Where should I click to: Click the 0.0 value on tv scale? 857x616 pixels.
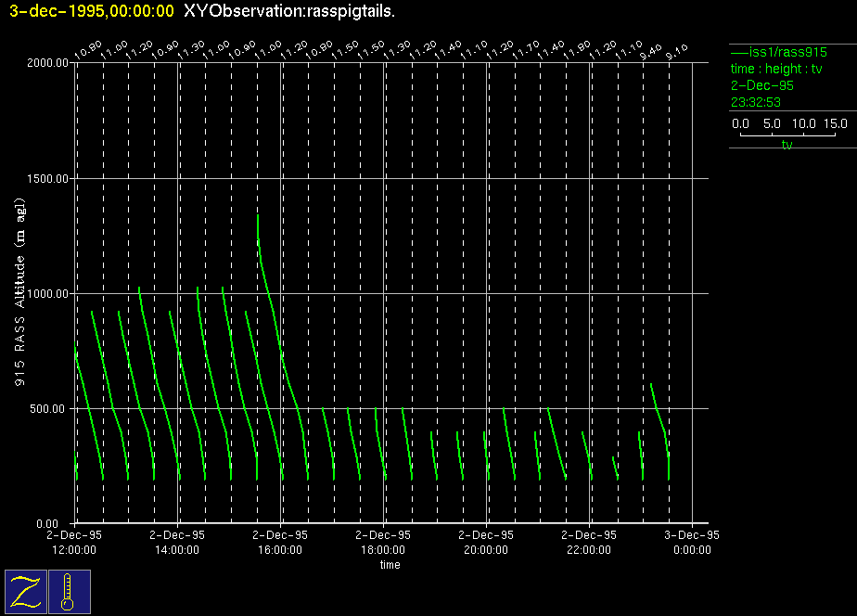tap(741, 123)
